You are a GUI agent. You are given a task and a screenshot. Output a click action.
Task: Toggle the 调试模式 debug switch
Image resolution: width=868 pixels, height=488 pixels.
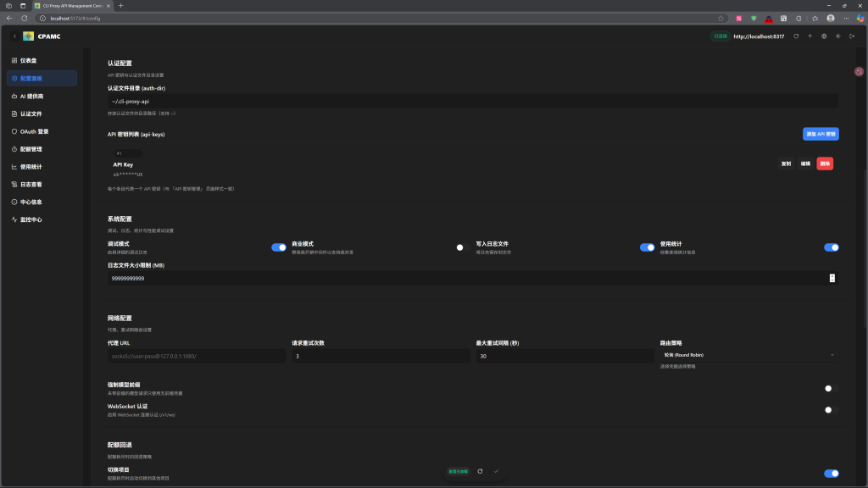(278, 247)
